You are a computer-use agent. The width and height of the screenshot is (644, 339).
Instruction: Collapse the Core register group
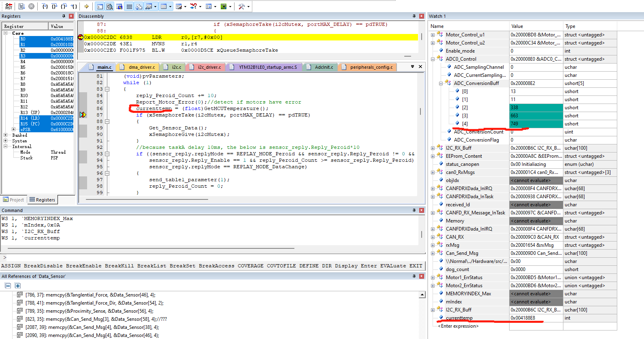click(x=6, y=33)
